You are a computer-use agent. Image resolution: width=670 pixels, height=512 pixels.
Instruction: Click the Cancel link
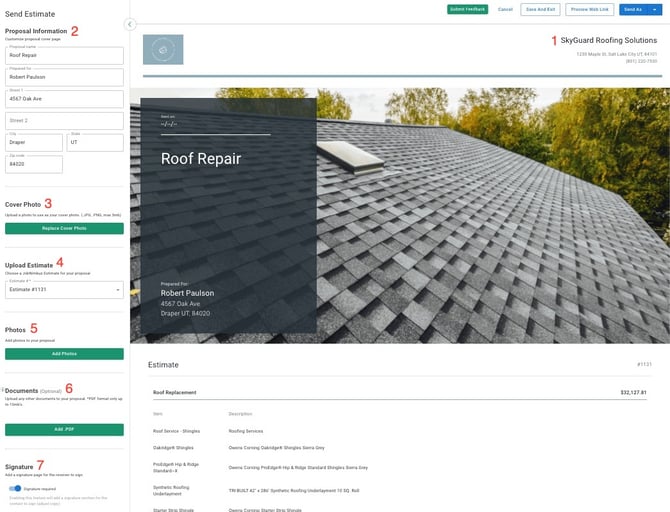[505, 9]
